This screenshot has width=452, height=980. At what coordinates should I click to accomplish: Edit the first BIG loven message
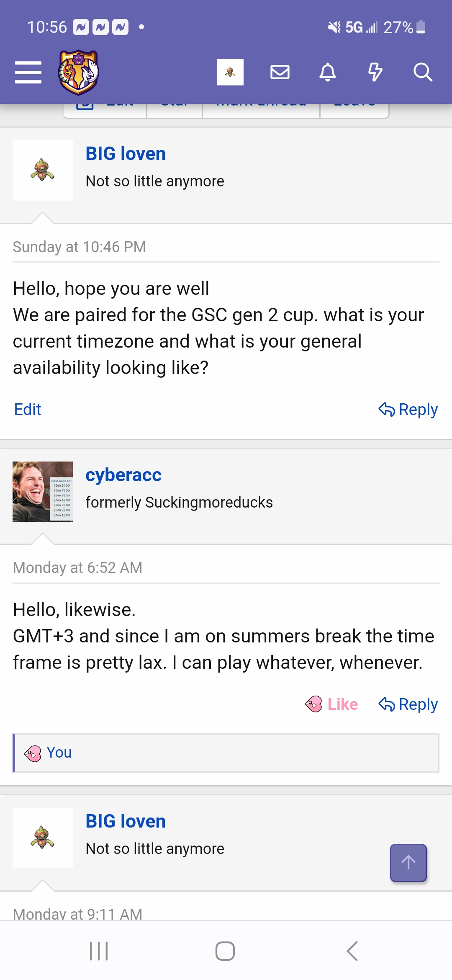(x=28, y=410)
